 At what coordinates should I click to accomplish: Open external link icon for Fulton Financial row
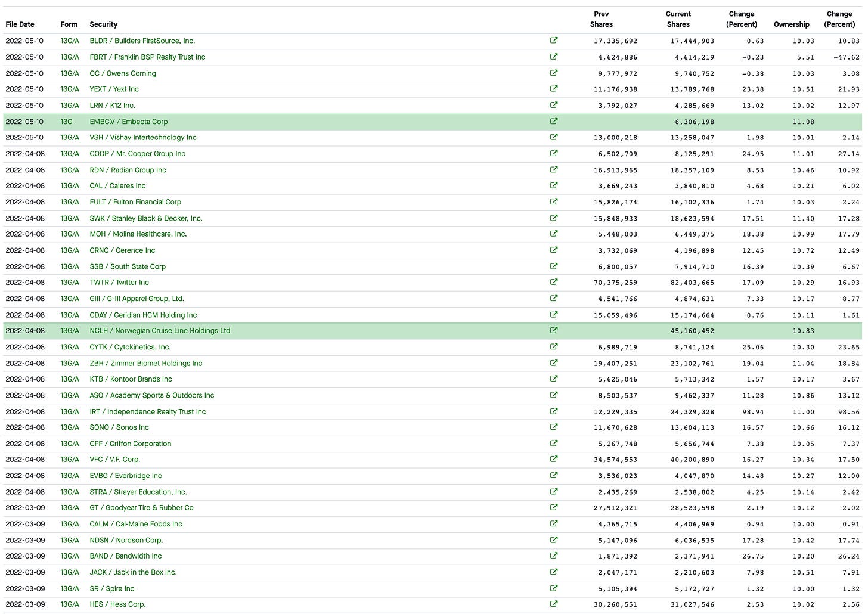point(554,201)
